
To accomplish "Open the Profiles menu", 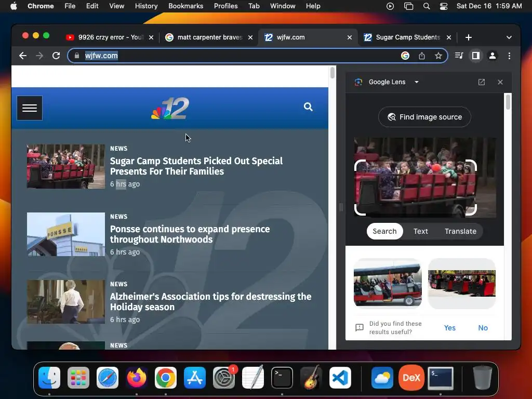I will tap(225, 6).
